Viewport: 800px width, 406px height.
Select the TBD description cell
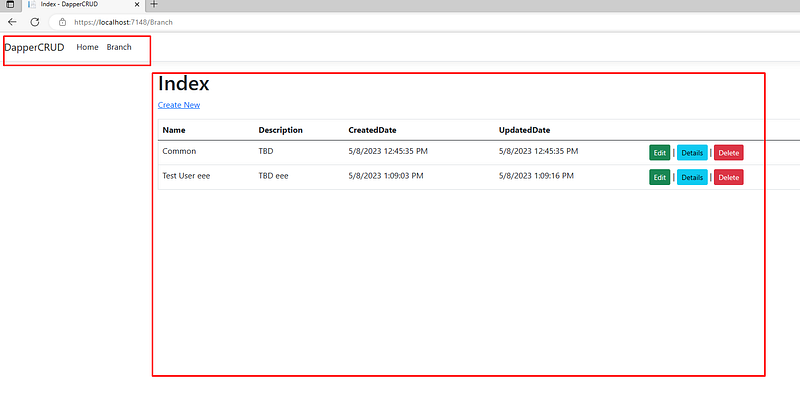coord(266,151)
